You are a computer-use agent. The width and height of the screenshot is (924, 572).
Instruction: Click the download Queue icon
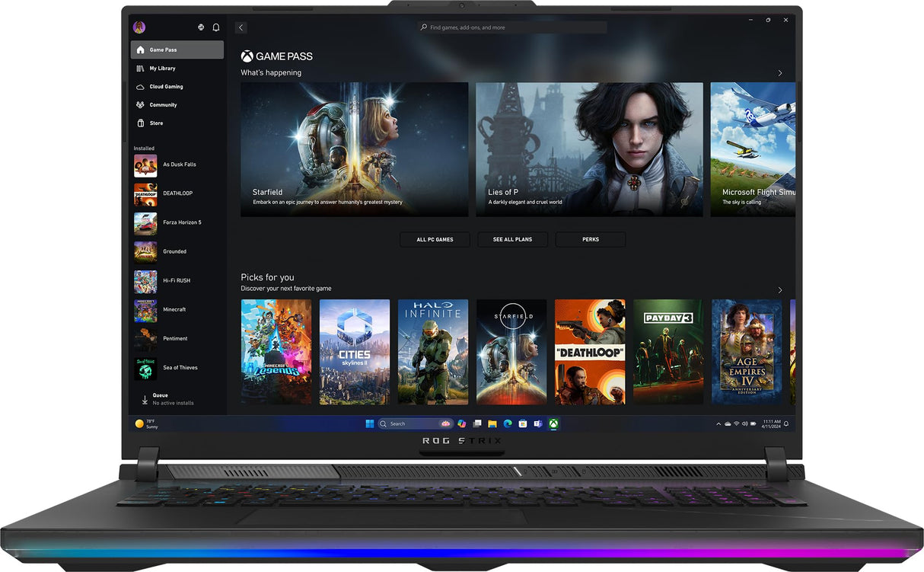(145, 399)
